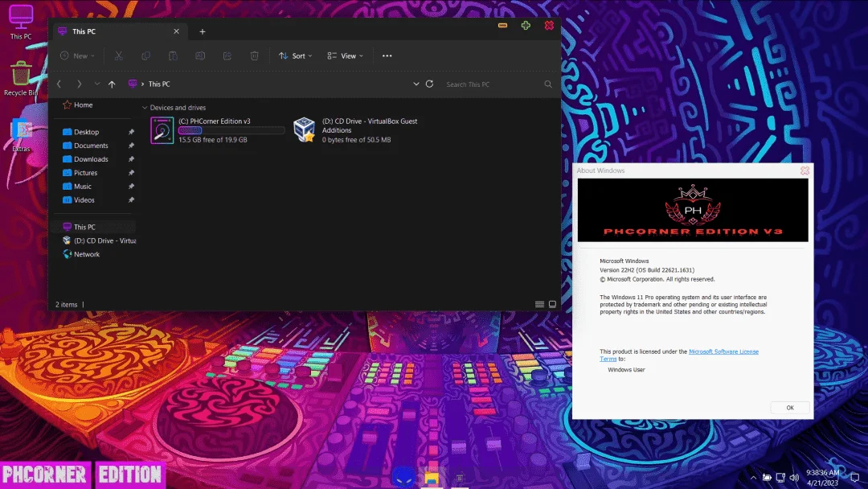Screen dimensions: 868x489
Task: Select D: CD Drive in navigation pane
Action: click(x=99, y=241)
